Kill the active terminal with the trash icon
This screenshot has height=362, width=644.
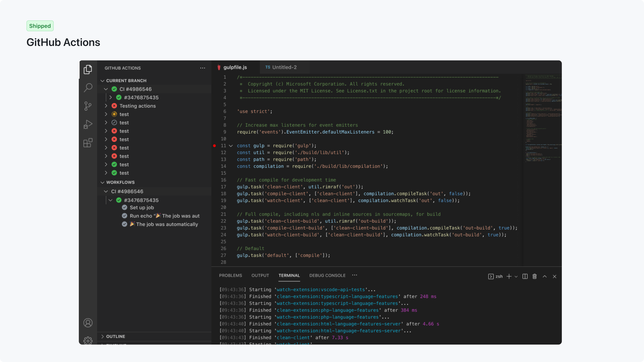[x=534, y=277]
